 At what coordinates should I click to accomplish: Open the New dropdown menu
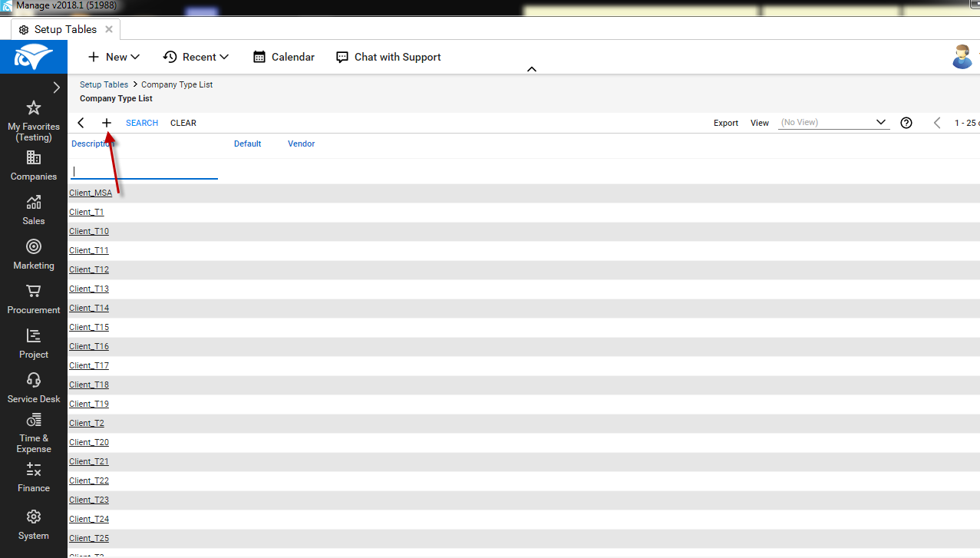(114, 57)
